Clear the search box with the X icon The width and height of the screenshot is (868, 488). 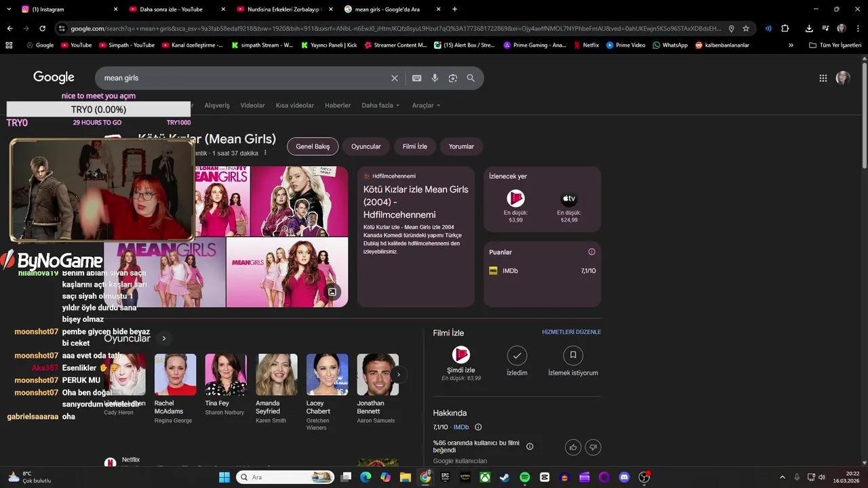[394, 78]
